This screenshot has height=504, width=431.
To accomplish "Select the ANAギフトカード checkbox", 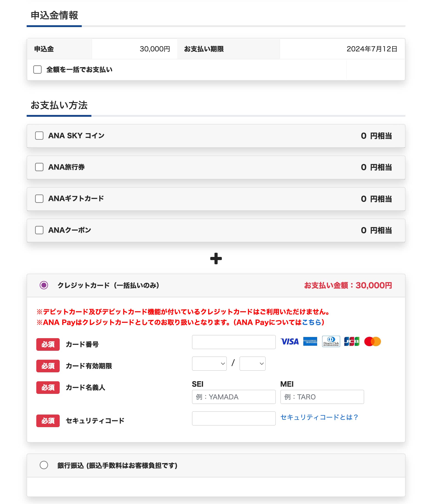I will pos(39,199).
